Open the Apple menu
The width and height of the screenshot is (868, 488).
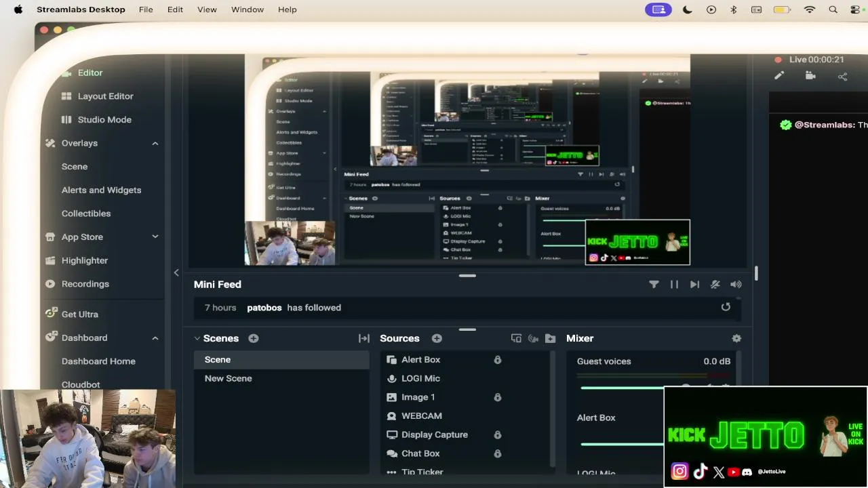tap(18, 9)
